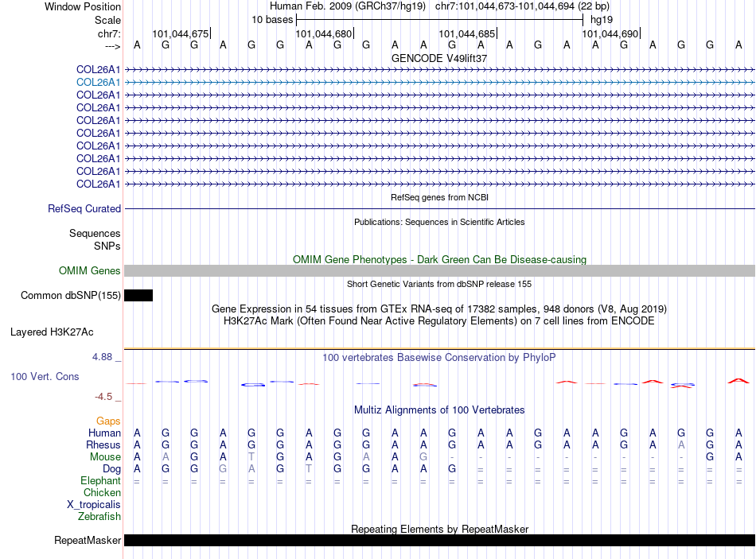The height and width of the screenshot is (559, 756).
Task: Open Repeating Elements by RepeatMasker title
Action: 439,529
